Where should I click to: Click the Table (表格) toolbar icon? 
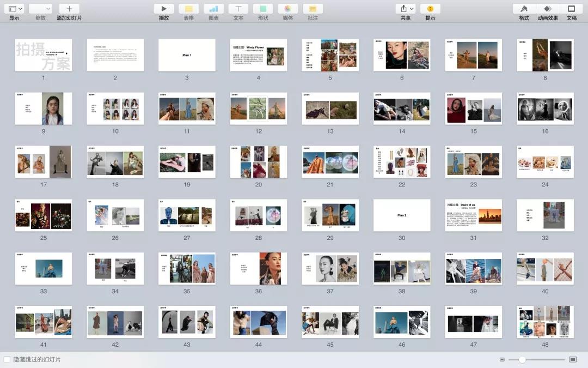point(188,9)
